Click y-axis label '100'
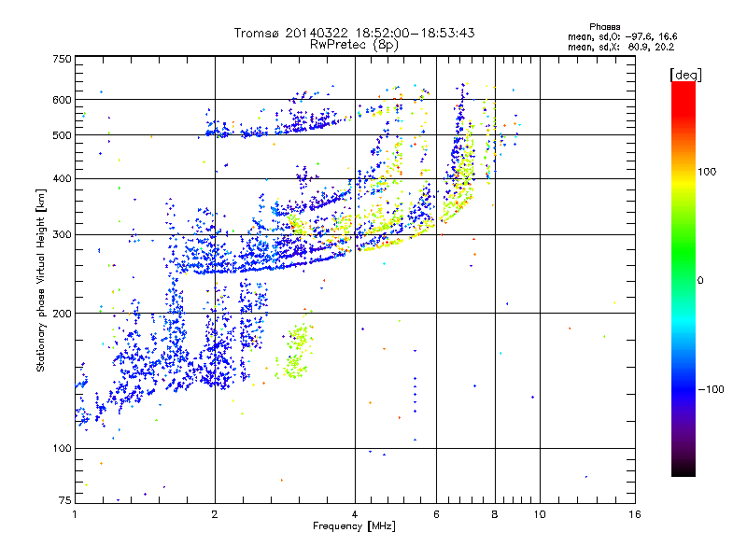The image size is (747, 560). coord(63,449)
